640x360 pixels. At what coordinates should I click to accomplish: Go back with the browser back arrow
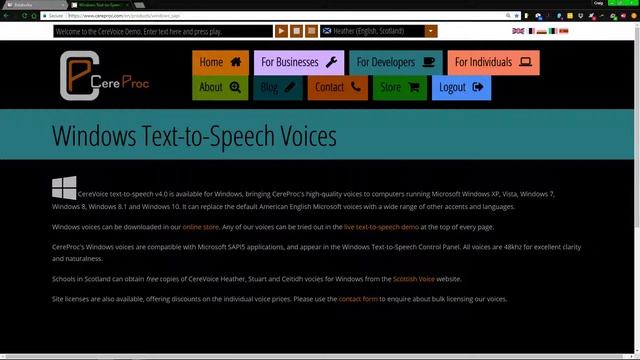(6, 16)
